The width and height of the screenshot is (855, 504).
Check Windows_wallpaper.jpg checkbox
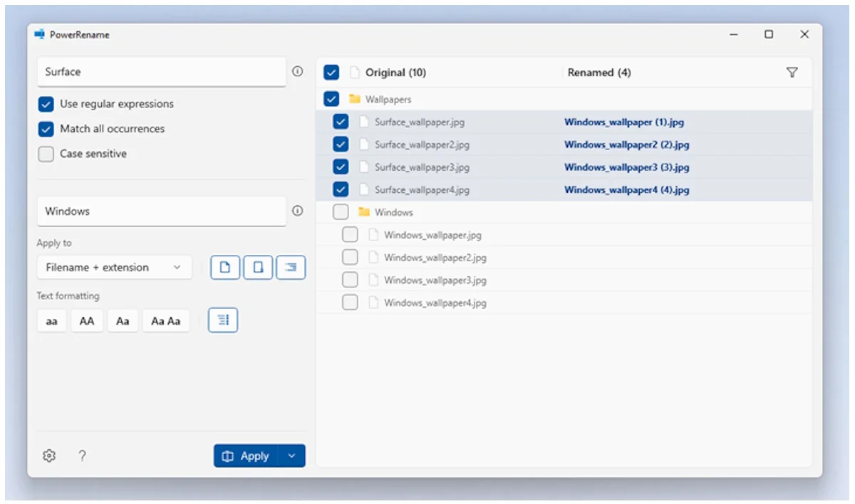pyautogui.click(x=350, y=235)
